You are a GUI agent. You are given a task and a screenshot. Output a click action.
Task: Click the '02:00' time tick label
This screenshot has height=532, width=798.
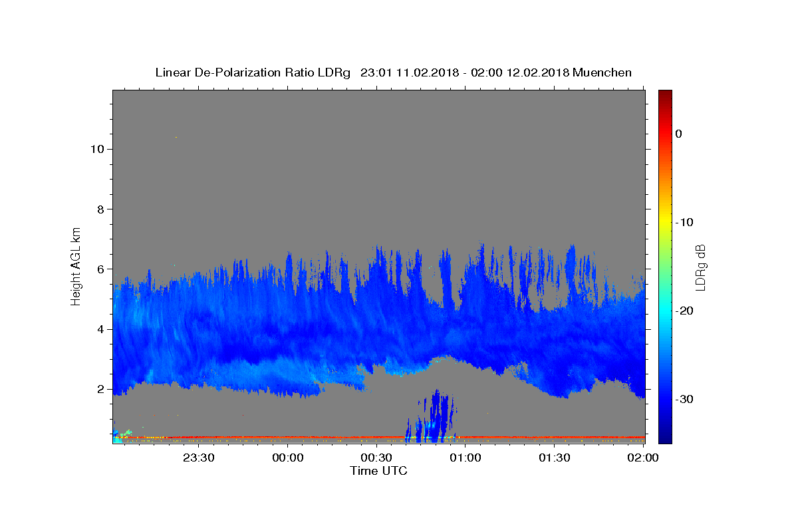coord(643,458)
